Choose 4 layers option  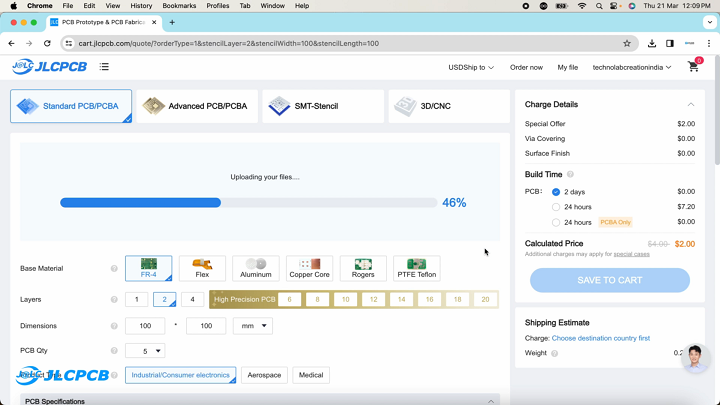(x=192, y=299)
